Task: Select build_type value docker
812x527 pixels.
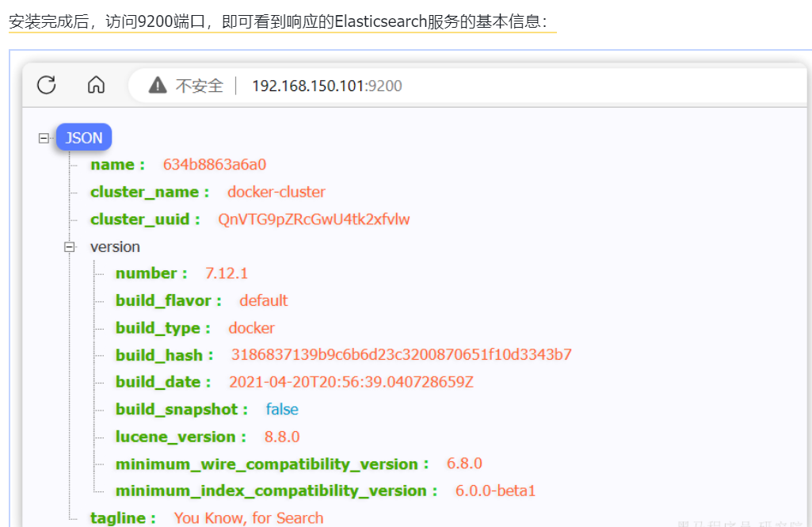Action: [252, 328]
